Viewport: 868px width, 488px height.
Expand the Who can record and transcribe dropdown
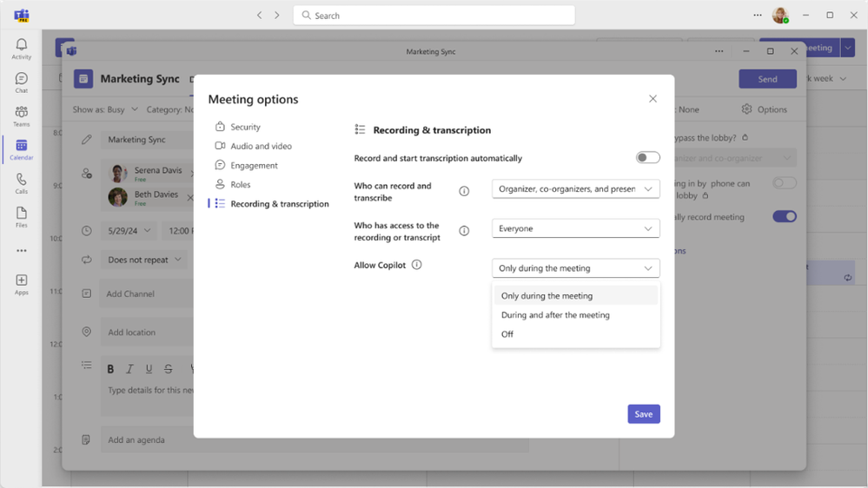point(576,188)
